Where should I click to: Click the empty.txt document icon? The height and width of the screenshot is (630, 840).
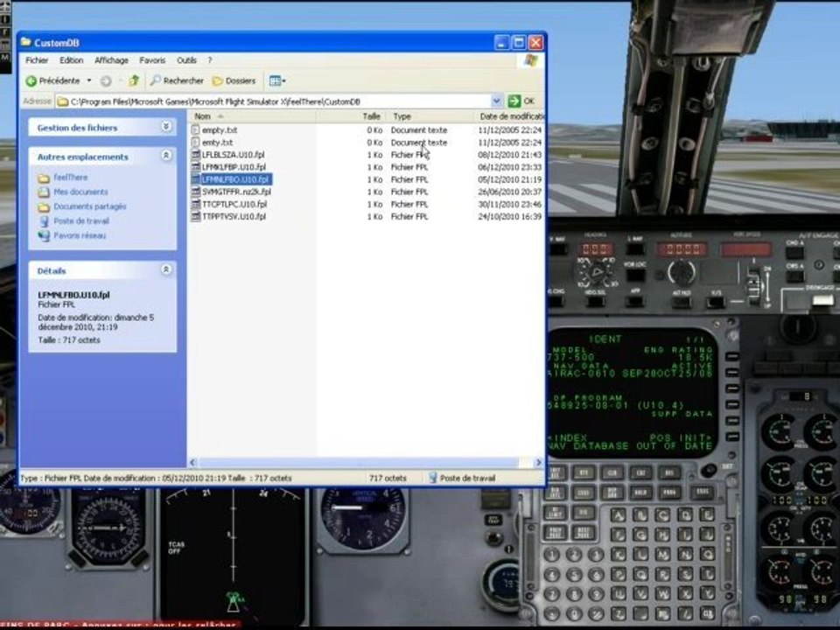[x=195, y=129]
